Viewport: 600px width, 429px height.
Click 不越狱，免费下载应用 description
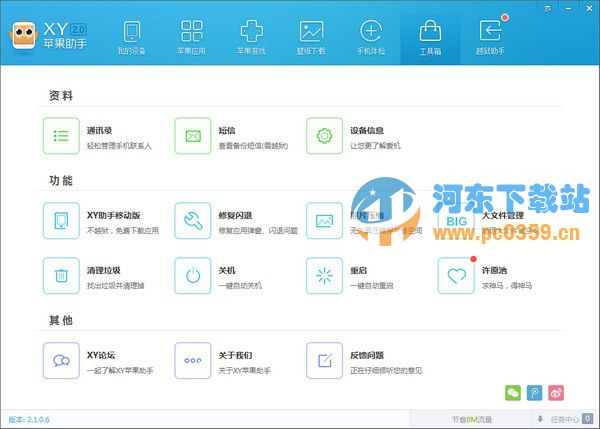pyautogui.click(x=123, y=231)
